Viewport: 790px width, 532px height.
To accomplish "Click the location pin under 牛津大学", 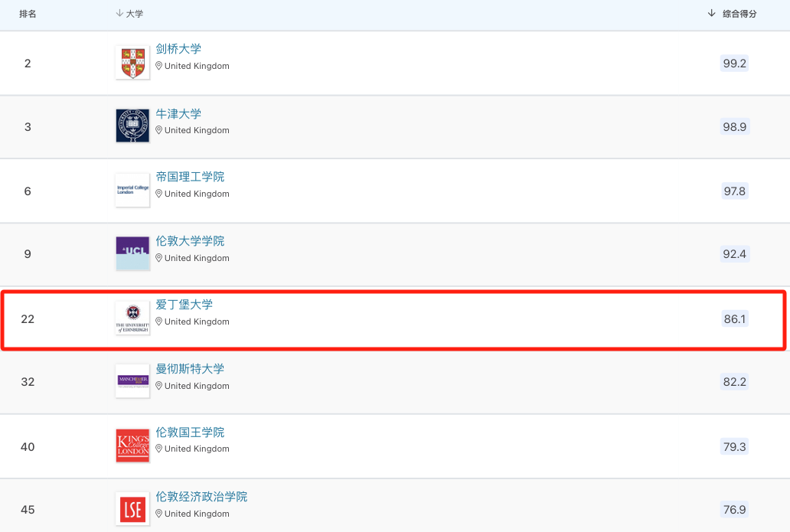I will pos(158,130).
